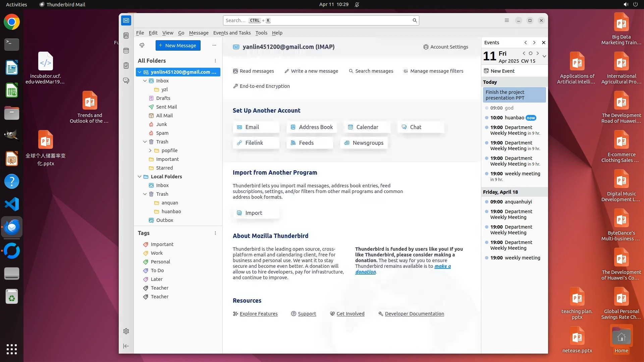Open the Address Book spaces icon
The height and width of the screenshot is (362, 644).
[x=126, y=36]
